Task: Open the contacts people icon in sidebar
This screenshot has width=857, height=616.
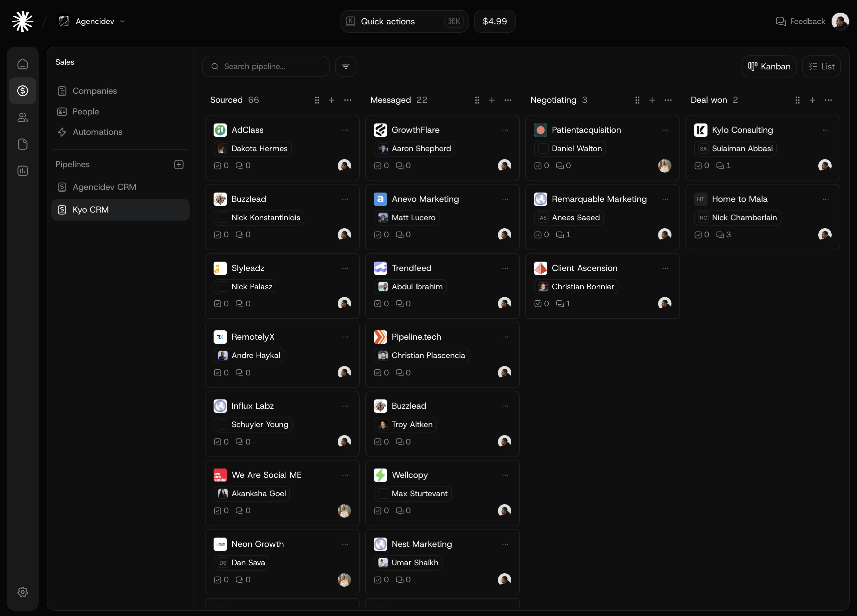Action: [x=23, y=117]
